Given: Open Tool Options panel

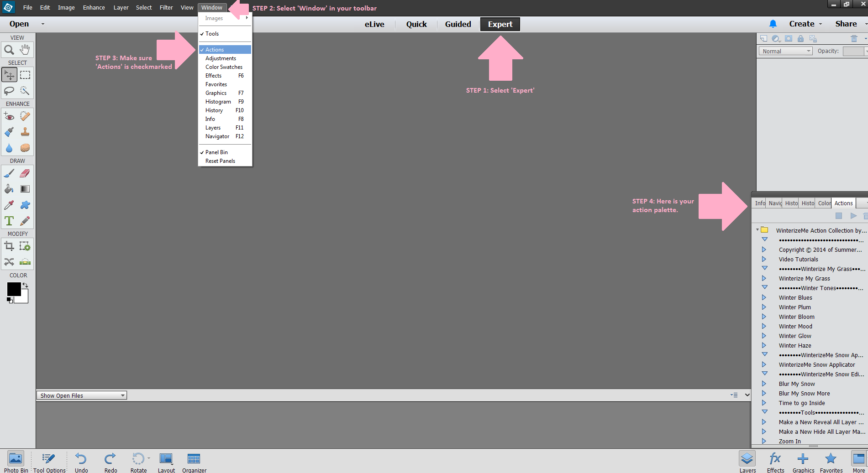Looking at the screenshot, I should (49, 462).
